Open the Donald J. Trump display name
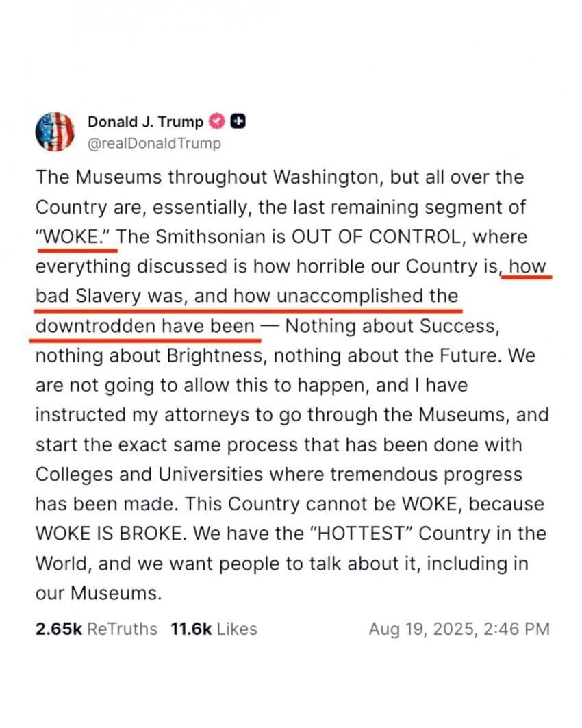Viewport: 582px width, 728px height. click(x=145, y=122)
